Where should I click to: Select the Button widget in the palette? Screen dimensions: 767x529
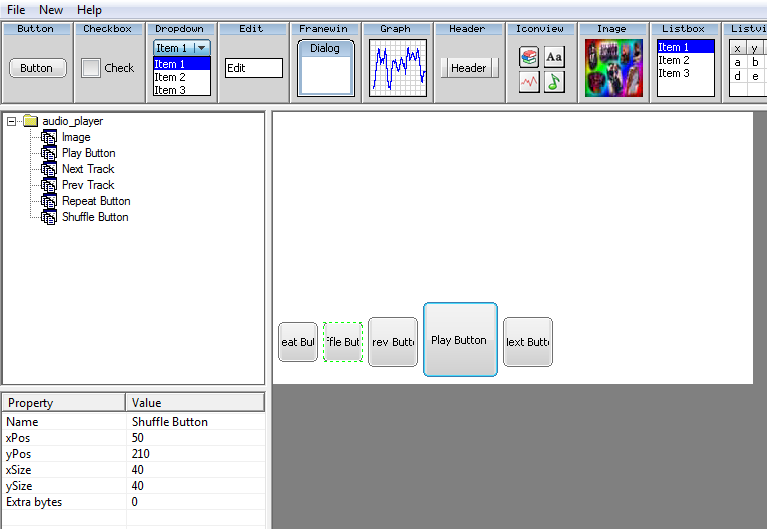pyautogui.click(x=37, y=68)
